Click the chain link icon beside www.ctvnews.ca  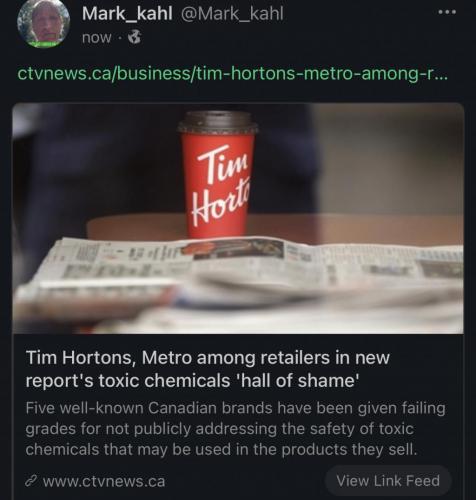coord(31,481)
